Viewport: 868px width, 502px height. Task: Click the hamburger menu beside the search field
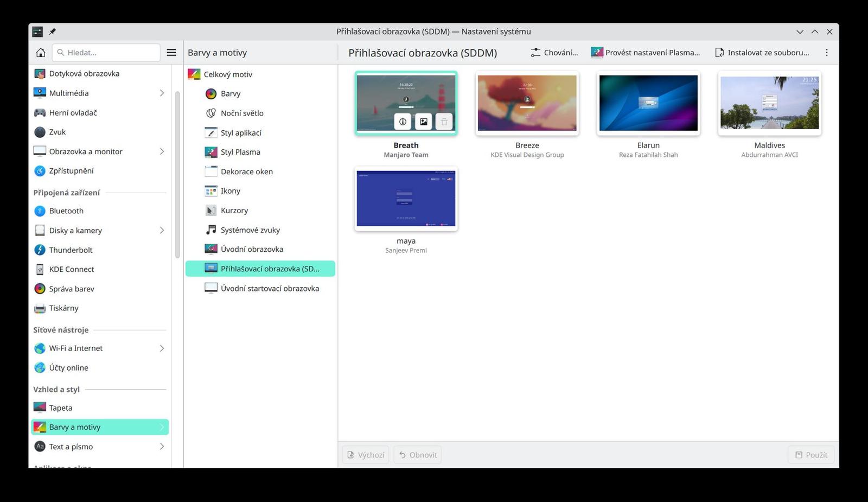coord(171,52)
